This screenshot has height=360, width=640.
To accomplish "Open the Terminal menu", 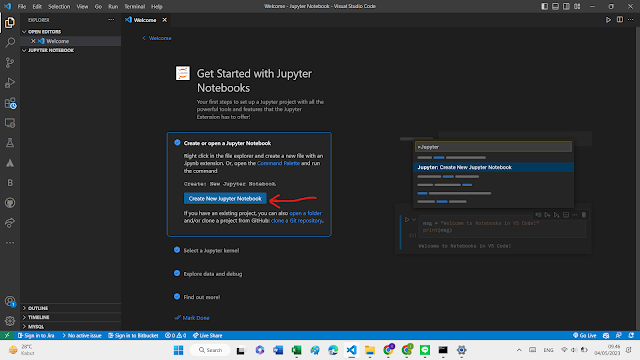I will click(134, 7).
